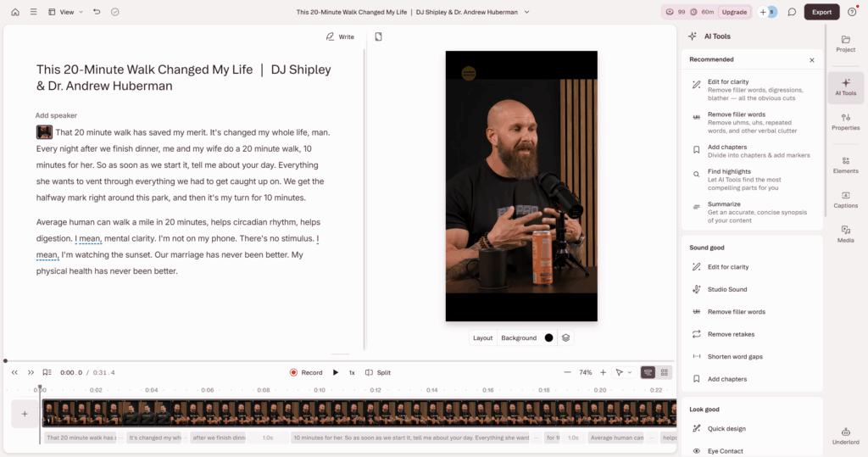This screenshot has width=868, height=457.
Task: Click the video thumbnail strip on the timeline
Action: click(359, 413)
